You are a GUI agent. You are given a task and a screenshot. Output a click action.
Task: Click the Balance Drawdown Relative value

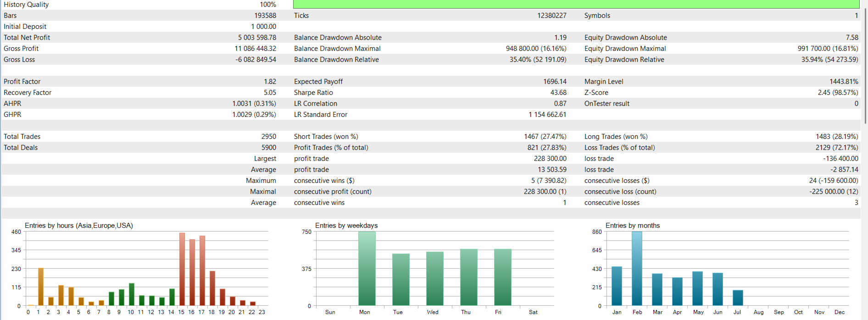pyautogui.click(x=538, y=60)
